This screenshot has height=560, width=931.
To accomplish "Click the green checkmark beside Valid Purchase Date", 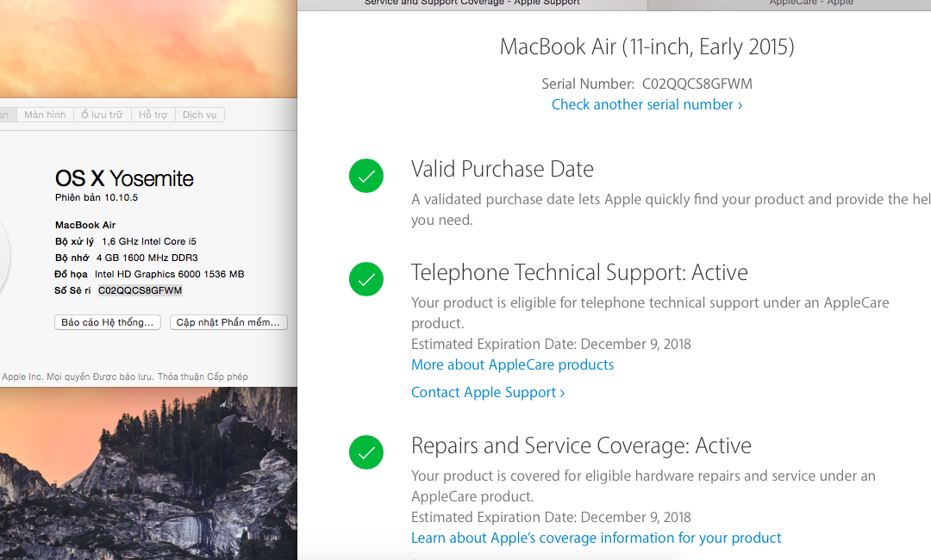I will click(366, 176).
